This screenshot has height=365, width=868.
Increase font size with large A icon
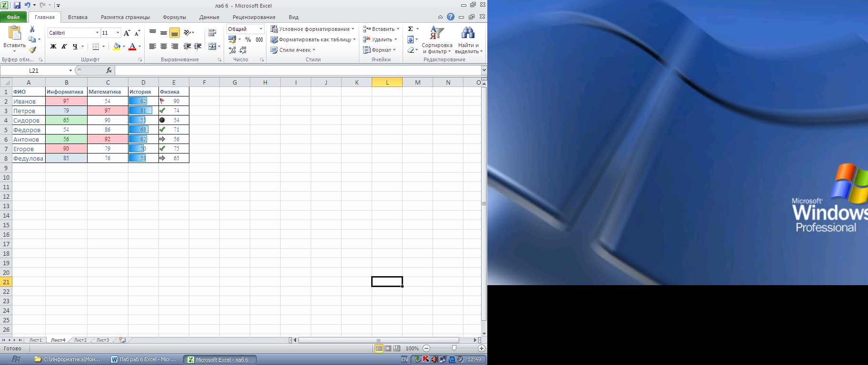[127, 33]
